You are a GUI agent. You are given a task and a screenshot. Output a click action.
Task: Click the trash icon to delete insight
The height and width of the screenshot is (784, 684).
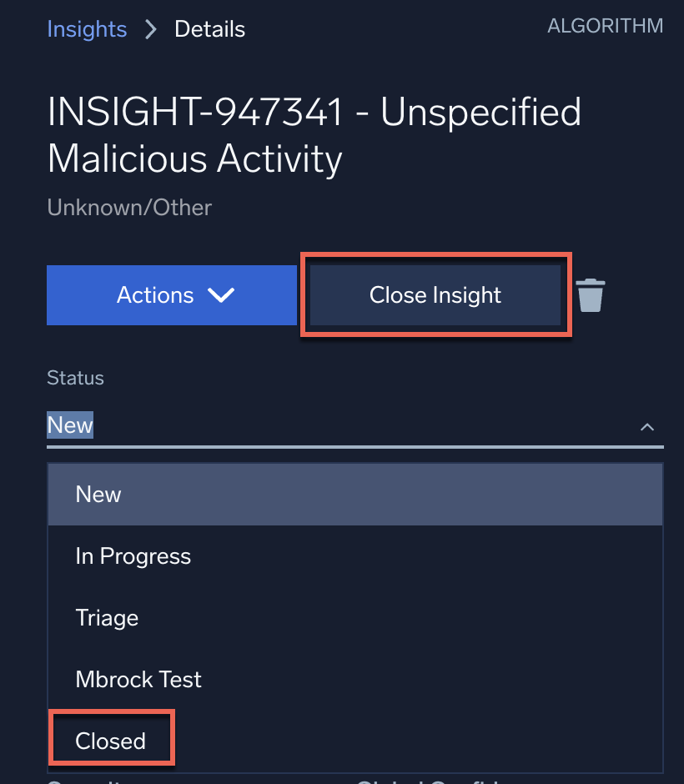click(x=591, y=295)
